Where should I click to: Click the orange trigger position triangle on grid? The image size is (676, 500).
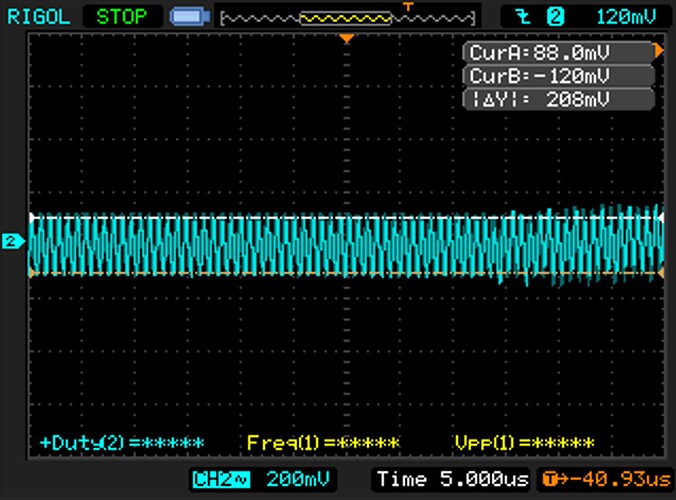click(346, 38)
